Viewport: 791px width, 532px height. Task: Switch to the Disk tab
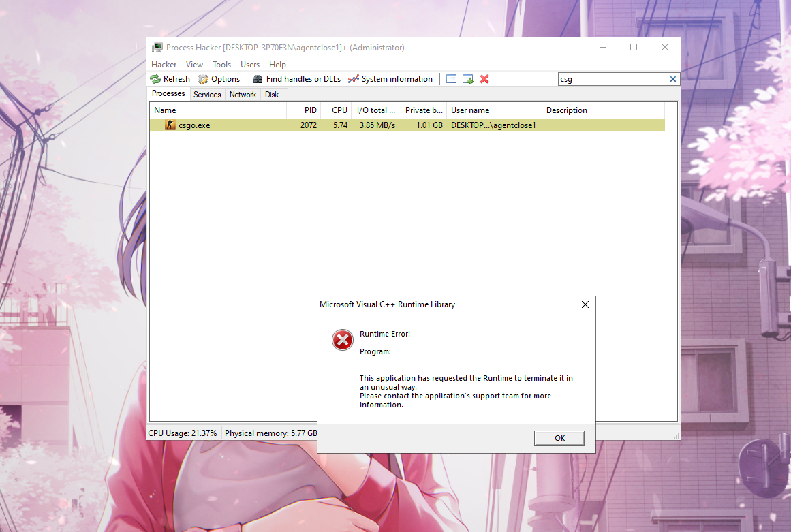pyautogui.click(x=272, y=95)
